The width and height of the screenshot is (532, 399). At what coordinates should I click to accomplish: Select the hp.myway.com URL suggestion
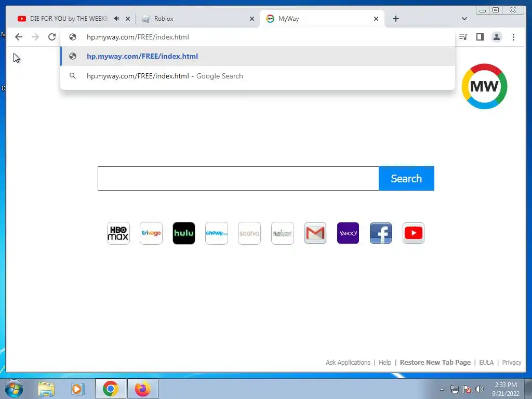258,56
